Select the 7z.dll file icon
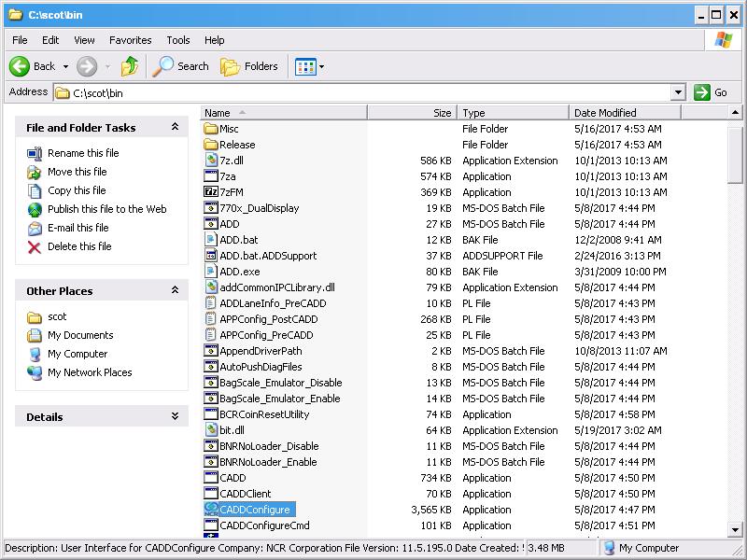747x560 pixels. tap(211, 161)
